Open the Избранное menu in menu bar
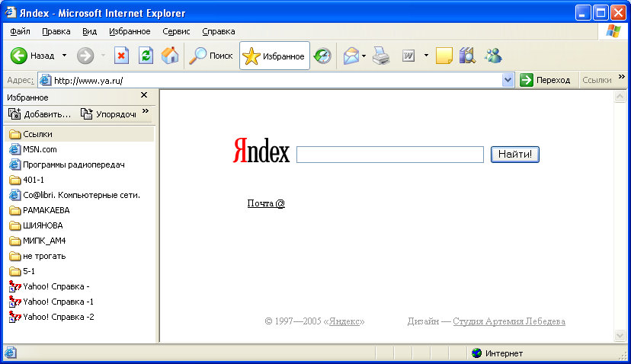631x364 pixels. (130, 31)
